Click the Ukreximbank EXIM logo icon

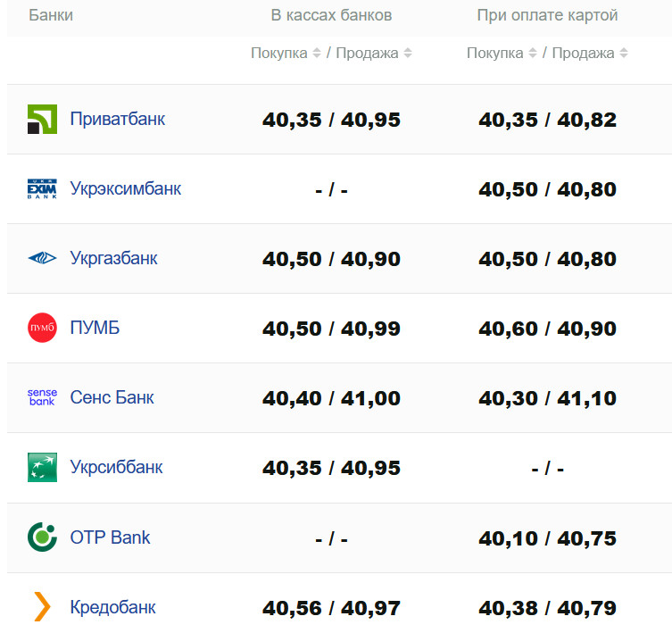tap(42, 188)
